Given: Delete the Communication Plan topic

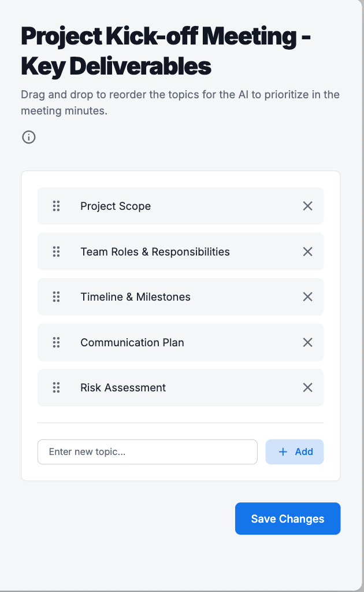Looking at the screenshot, I should tap(308, 342).
